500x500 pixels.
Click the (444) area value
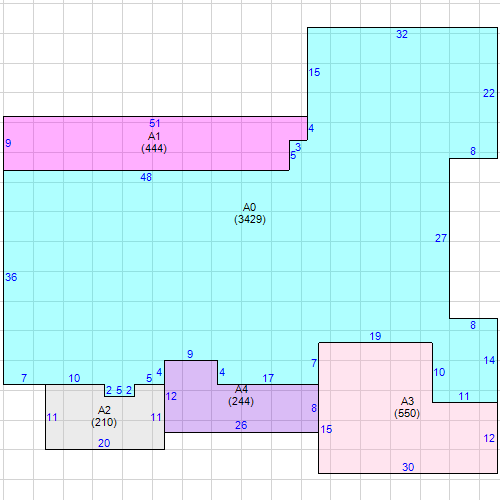click(154, 148)
